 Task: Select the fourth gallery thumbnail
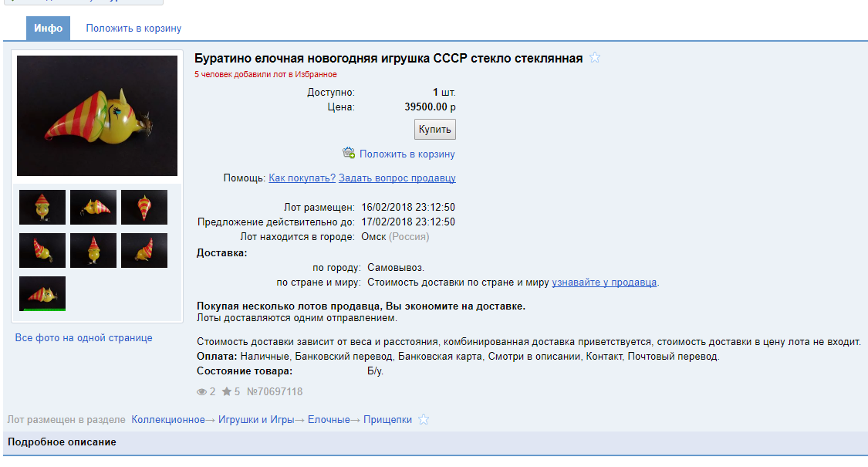42,250
